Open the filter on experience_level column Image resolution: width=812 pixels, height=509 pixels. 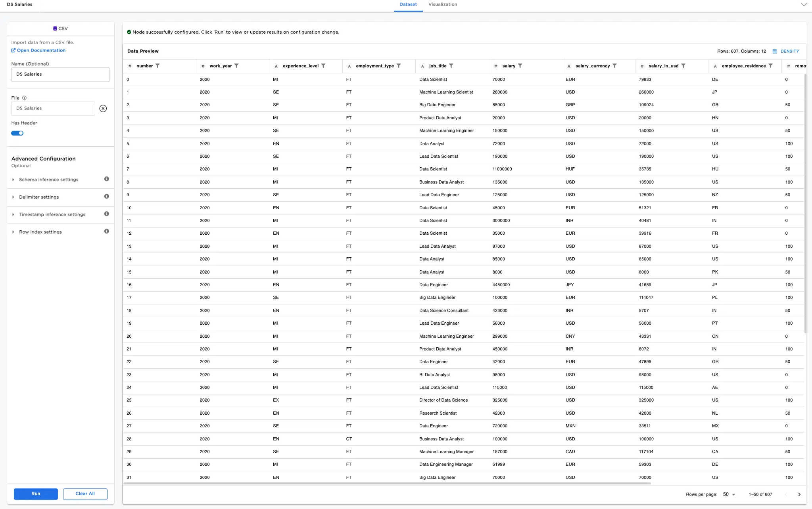(x=324, y=66)
